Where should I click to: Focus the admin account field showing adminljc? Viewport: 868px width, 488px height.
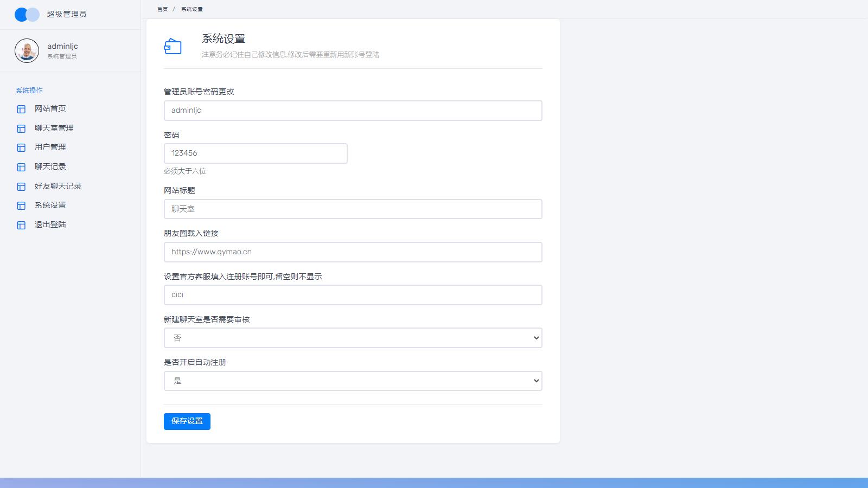pyautogui.click(x=353, y=111)
